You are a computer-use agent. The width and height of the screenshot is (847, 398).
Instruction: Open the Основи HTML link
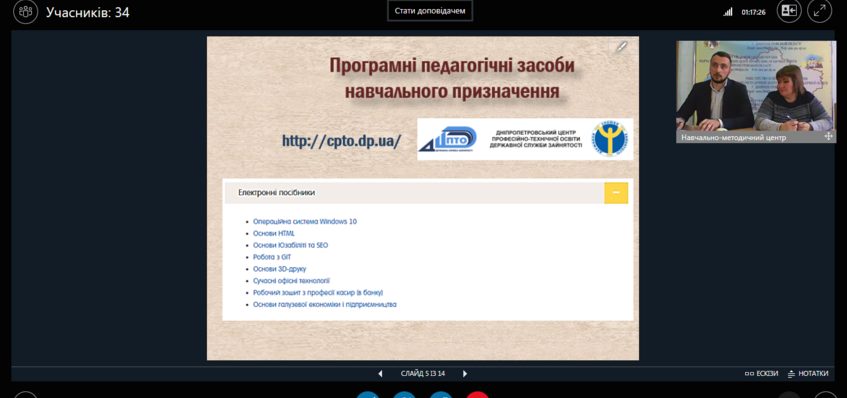pyautogui.click(x=274, y=233)
